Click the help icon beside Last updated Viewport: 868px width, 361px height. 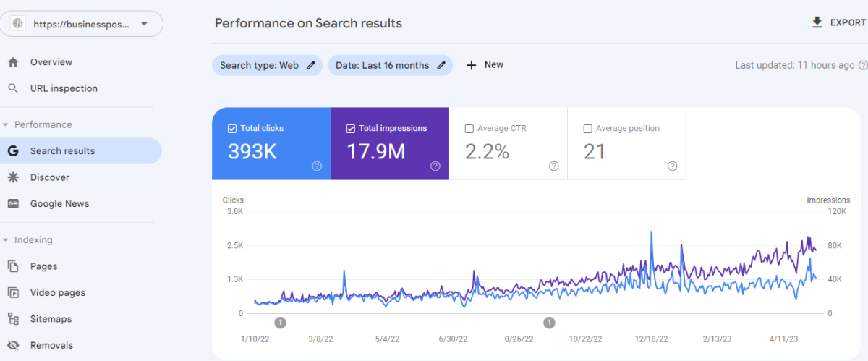(x=862, y=65)
